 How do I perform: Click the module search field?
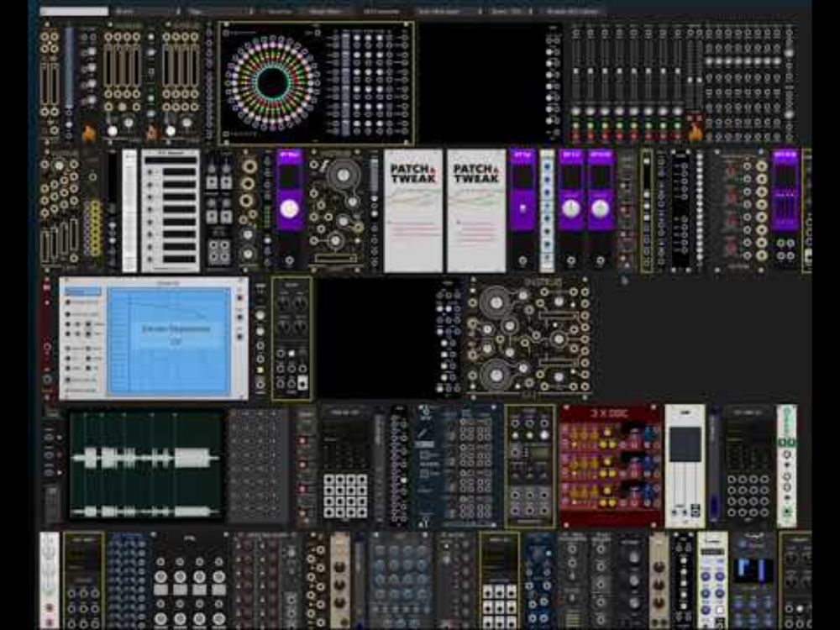click(x=74, y=11)
